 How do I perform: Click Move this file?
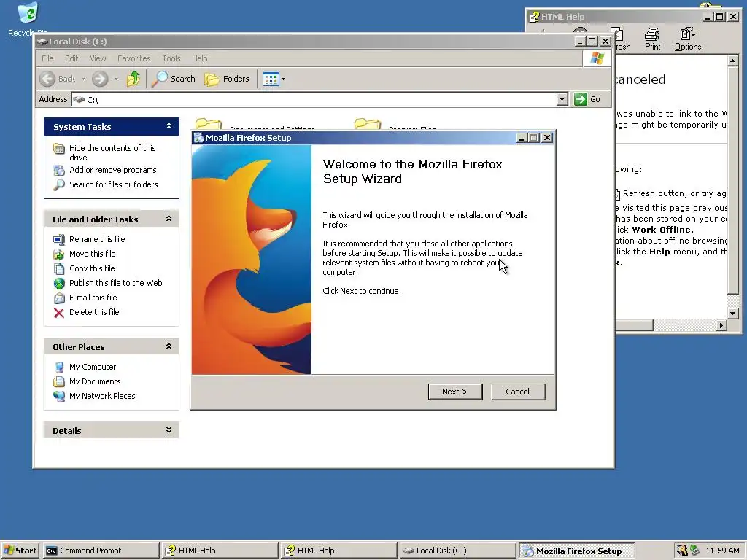pos(93,254)
